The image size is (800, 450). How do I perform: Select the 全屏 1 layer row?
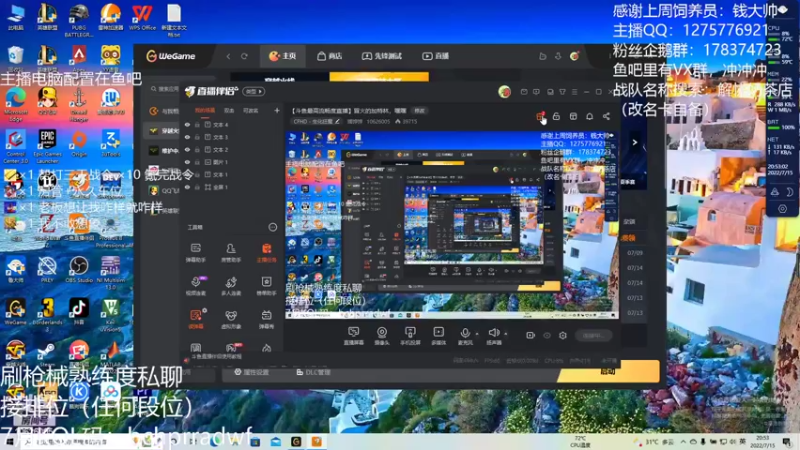pyautogui.click(x=231, y=187)
